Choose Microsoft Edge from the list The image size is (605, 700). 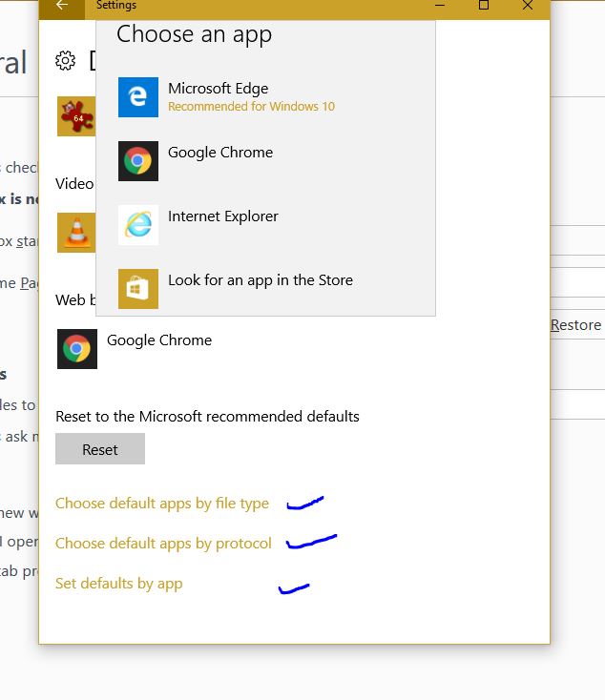265,97
